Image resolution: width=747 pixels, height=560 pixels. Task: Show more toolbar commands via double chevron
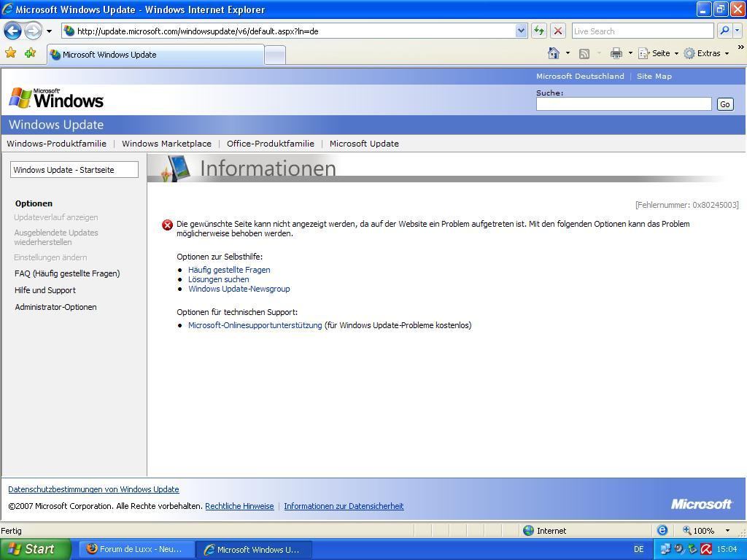[x=740, y=47]
